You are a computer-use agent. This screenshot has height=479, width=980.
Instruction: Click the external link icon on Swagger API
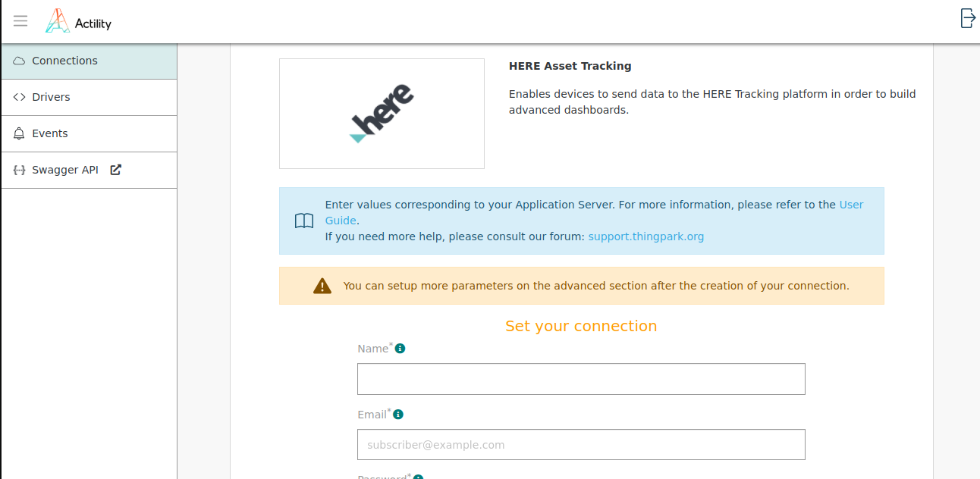115,170
